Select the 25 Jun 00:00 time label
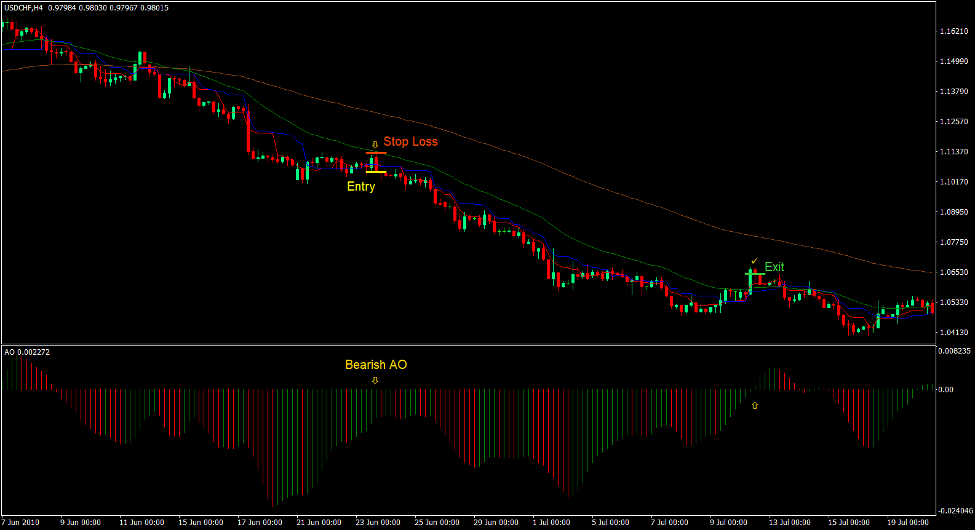The image size is (977, 531). coord(437,522)
